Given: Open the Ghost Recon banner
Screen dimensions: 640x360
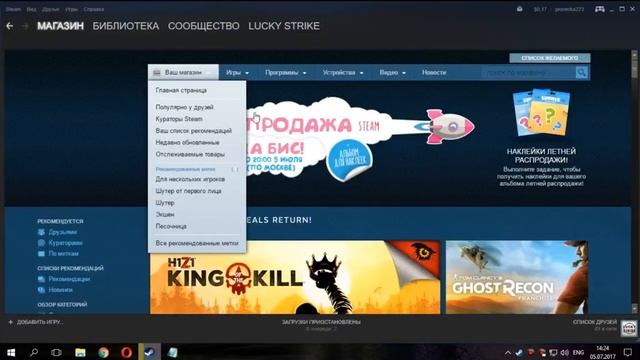Looking at the screenshot, I should tap(517, 277).
